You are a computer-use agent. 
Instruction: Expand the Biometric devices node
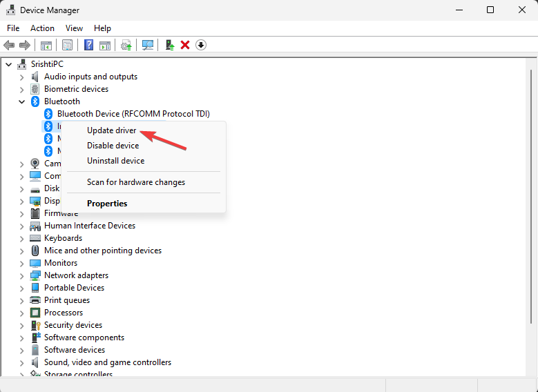click(x=22, y=90)
